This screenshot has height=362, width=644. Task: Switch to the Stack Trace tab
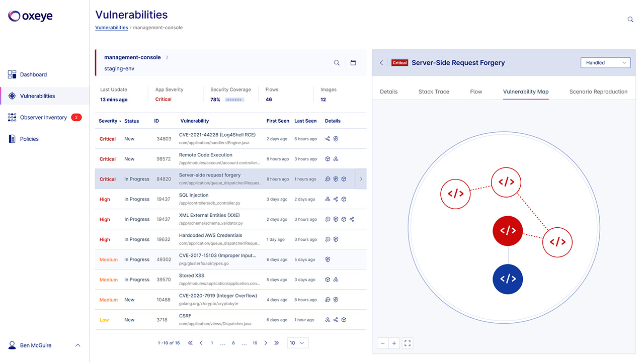pos(434,92)
